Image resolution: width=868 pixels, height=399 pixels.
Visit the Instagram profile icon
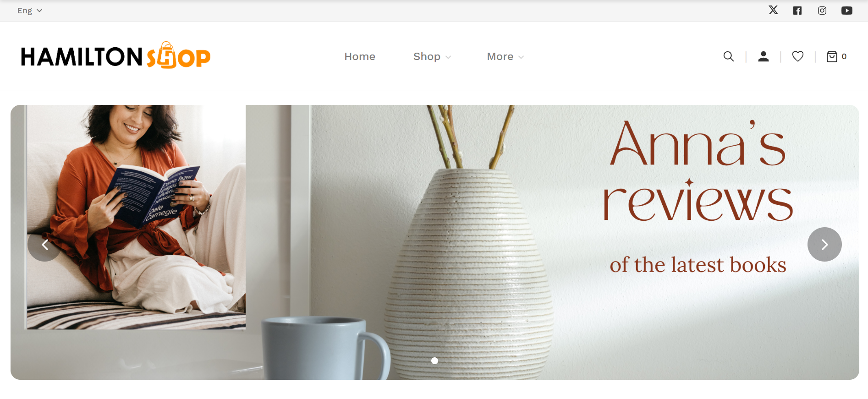(x=822, y=11)
